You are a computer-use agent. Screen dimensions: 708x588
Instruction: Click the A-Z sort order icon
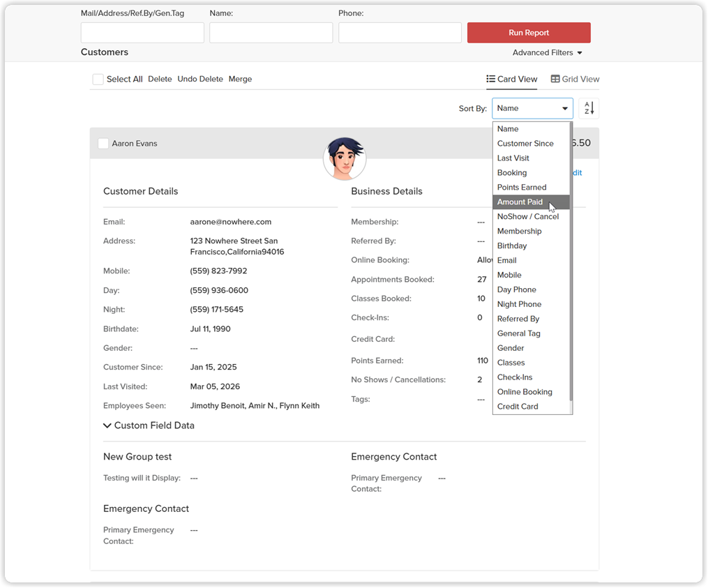tap(589, 108)
